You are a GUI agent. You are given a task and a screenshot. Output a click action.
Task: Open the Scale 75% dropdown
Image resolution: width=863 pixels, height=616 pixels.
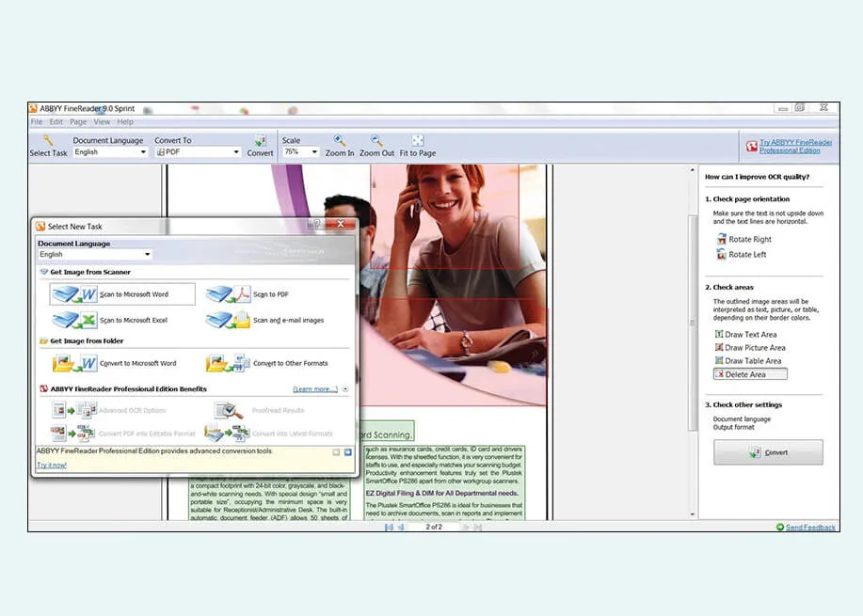pyautogui.click(x=315, y=151)
